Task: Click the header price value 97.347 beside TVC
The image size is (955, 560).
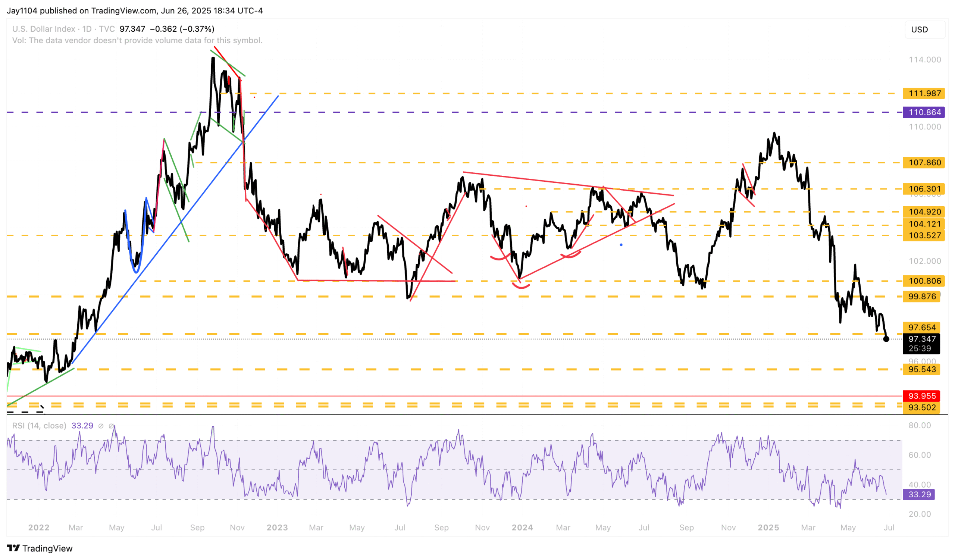Action: (x=132, y=29)
